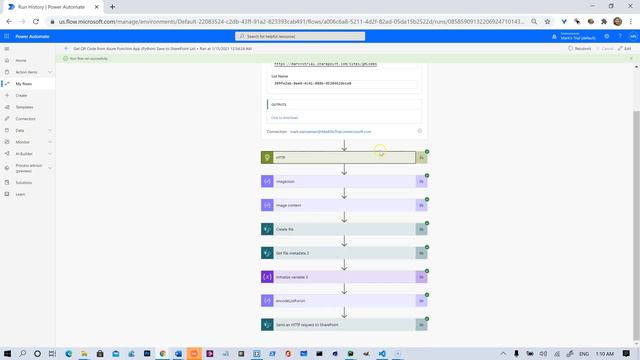Click the page vertical scrollbar

tap(636, 224)
